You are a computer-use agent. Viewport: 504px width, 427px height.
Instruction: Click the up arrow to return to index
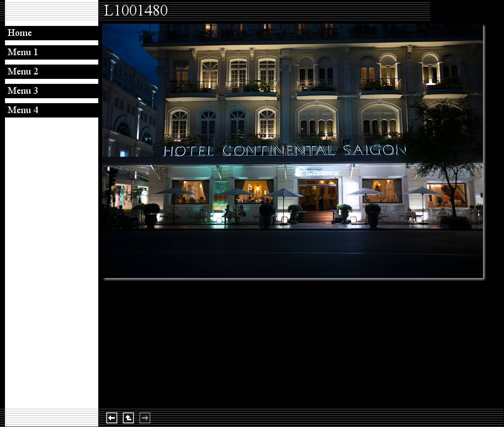click(x=128, y=418)
